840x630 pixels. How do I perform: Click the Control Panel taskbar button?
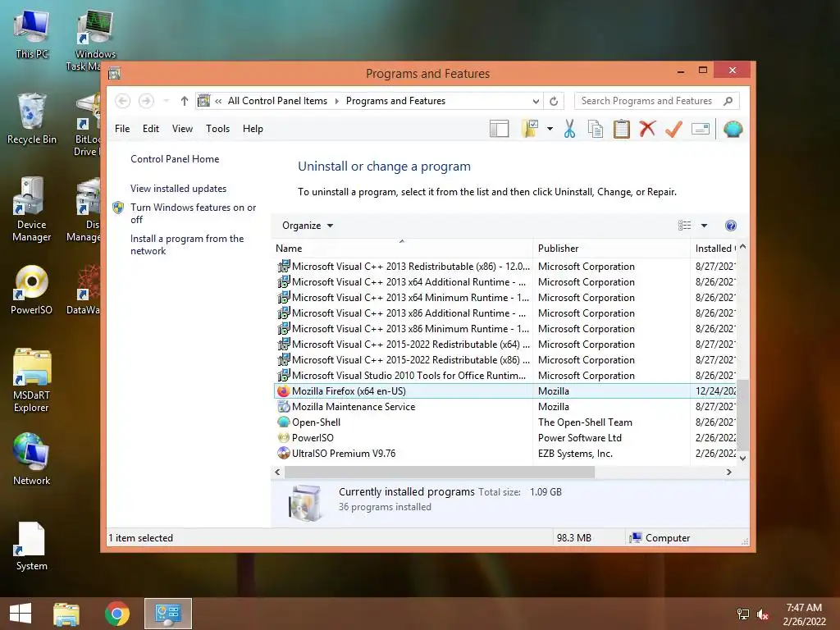tap(167, 614)
